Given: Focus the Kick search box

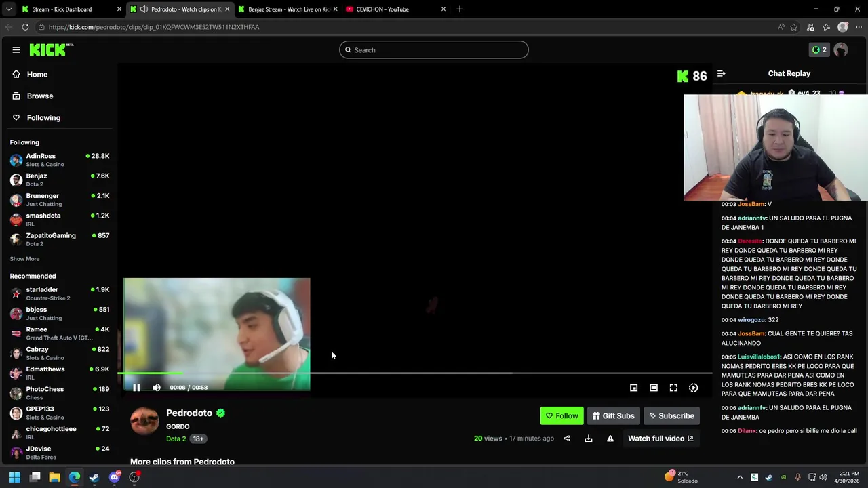Looking at the screenshot, I should [434, 49].
